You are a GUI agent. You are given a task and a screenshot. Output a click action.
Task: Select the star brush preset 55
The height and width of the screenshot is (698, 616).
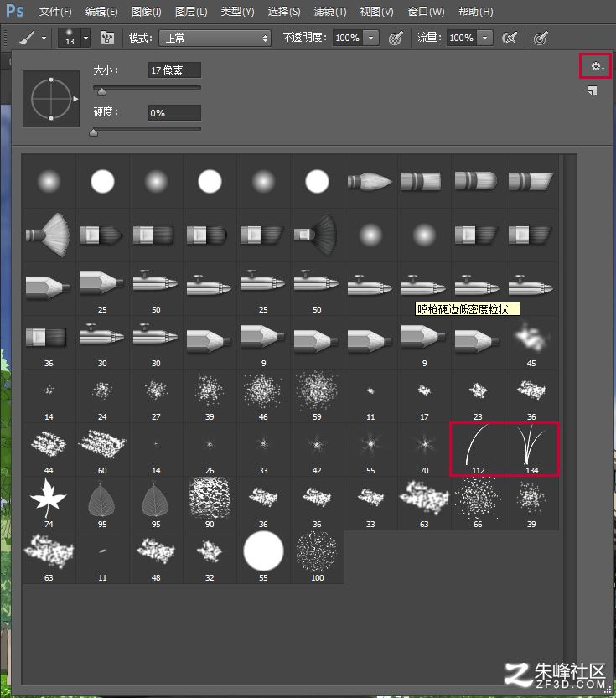pos(370,450)
